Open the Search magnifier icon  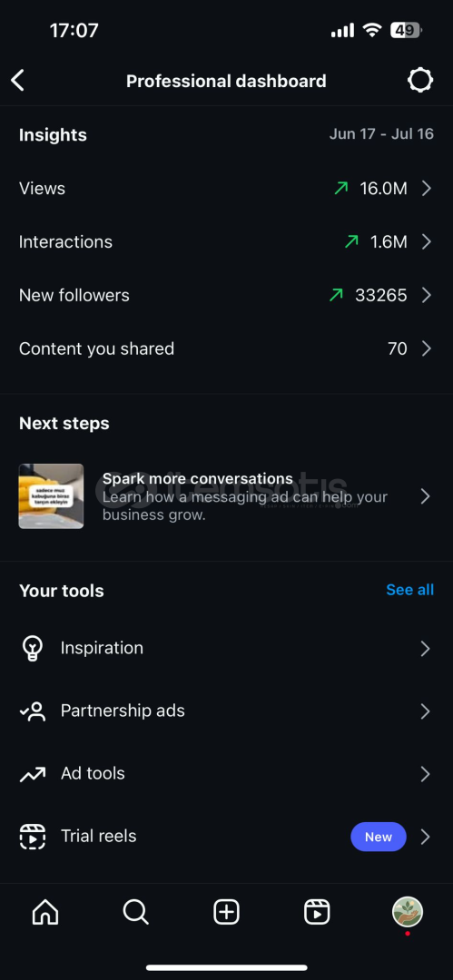point(136,913)
